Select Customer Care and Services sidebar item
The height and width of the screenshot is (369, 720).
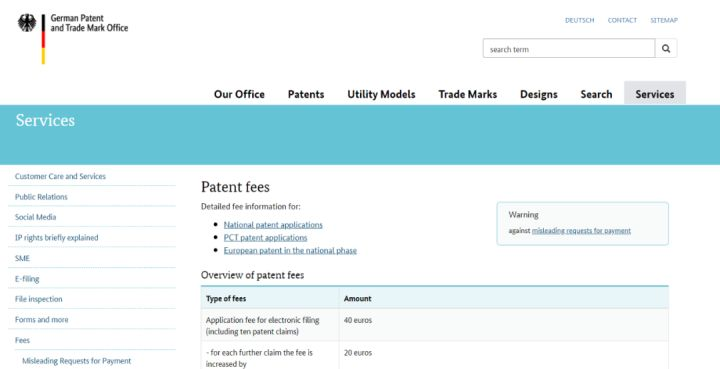coord(60,176)
